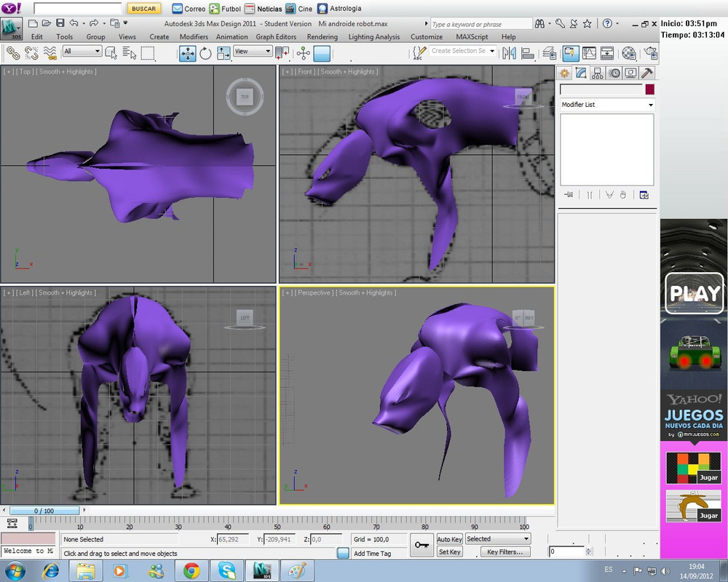Screen dimensions: 728x582
Task: Toggle Auto Key animation mode
Action: coord(449,539)
